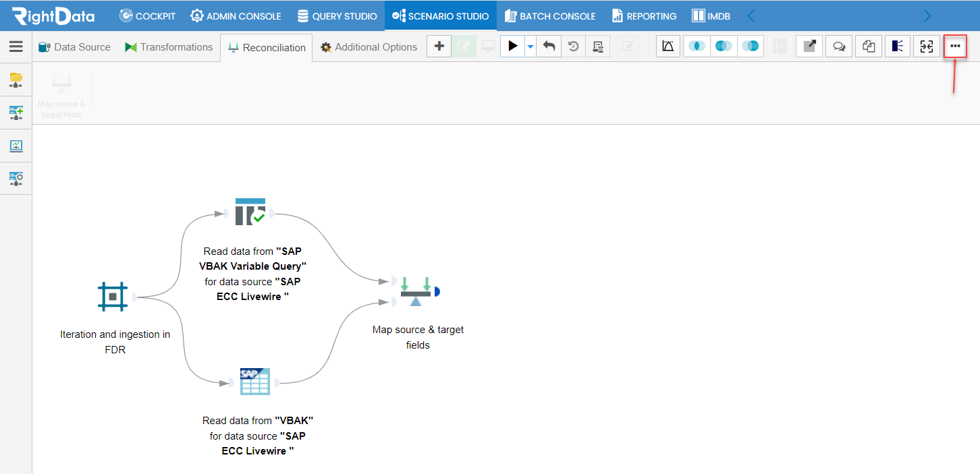980x474 pixels.
Task: Select the SAP VBAK Variable Query node icon
Action: [250, 212]
